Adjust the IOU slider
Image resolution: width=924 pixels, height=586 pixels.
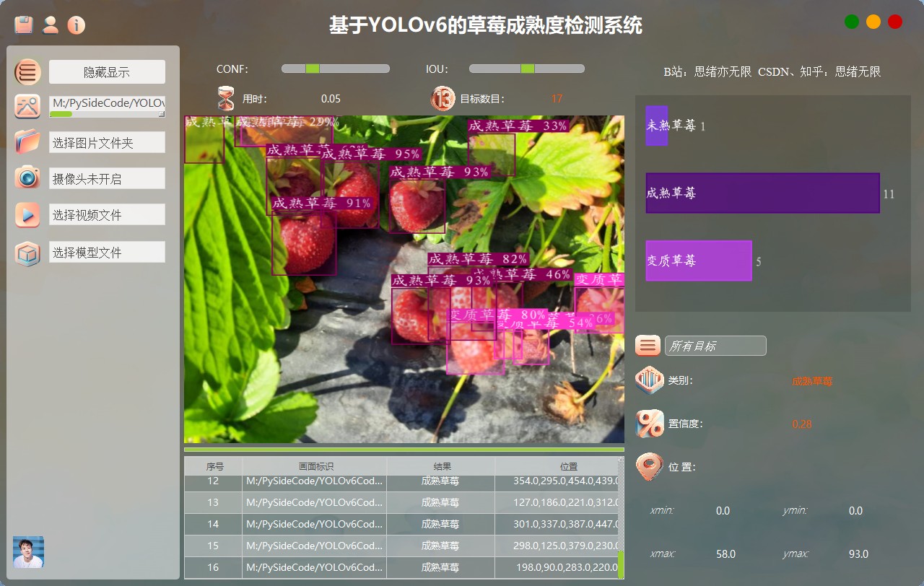click(527, 69)
